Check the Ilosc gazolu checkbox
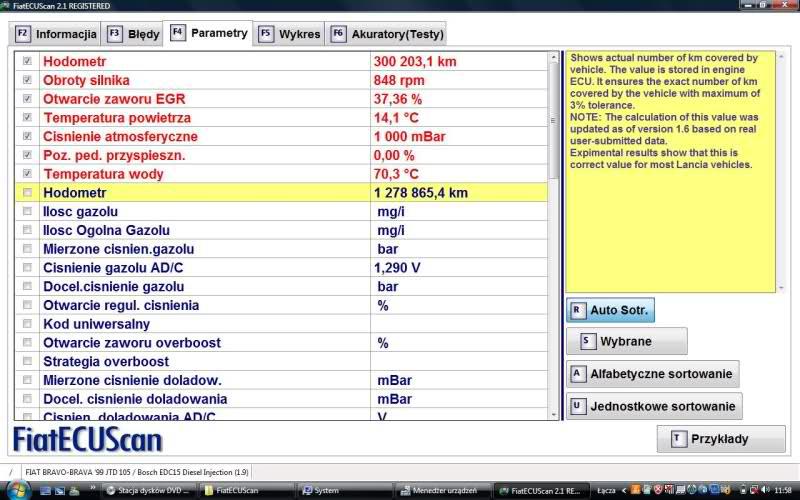This screenshot has width=800, height=500. coord(28,211)
